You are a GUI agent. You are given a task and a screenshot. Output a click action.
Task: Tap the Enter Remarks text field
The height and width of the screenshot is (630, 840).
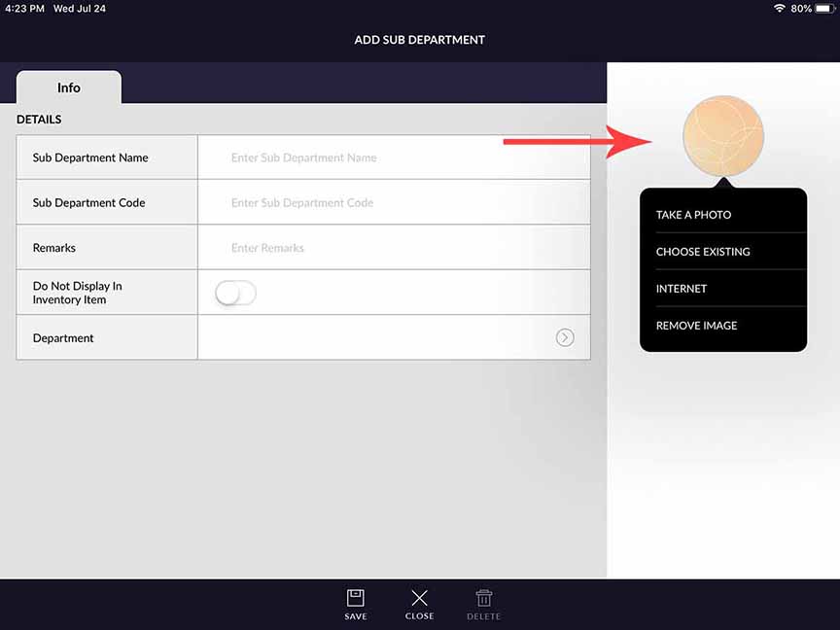[394, 248]
